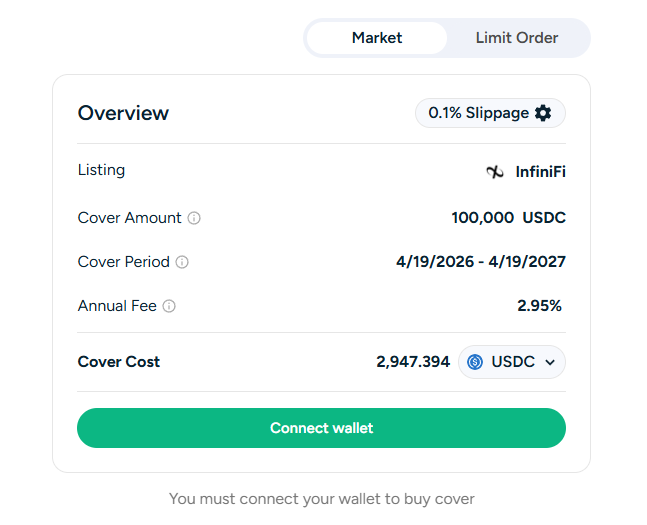
Task: Click 'You must connect your wallet' notice
Action: [321, 499]
